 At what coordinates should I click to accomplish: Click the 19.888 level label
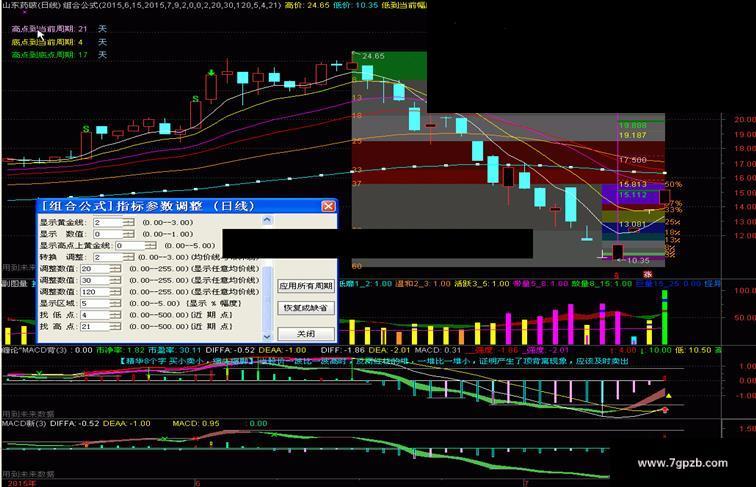[x=632, y=125]
